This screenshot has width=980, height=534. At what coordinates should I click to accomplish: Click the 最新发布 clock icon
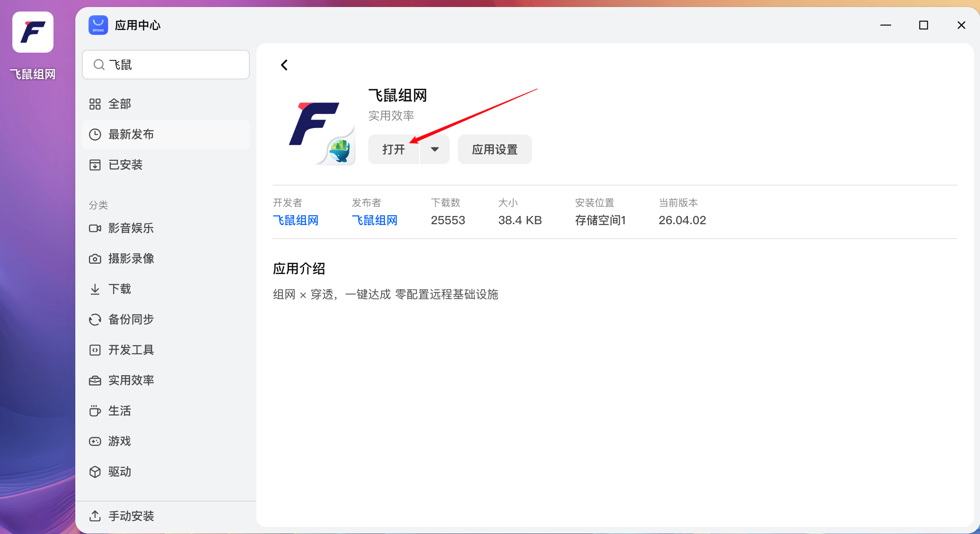pyautogui.click(x=95, y=135)
